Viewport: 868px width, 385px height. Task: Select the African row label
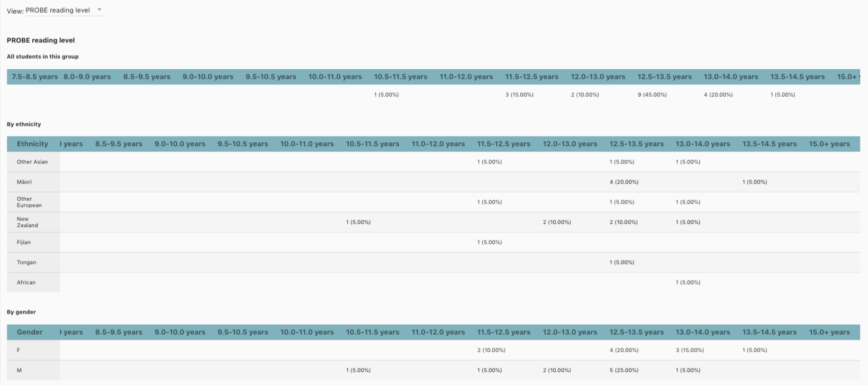(26, 282)
